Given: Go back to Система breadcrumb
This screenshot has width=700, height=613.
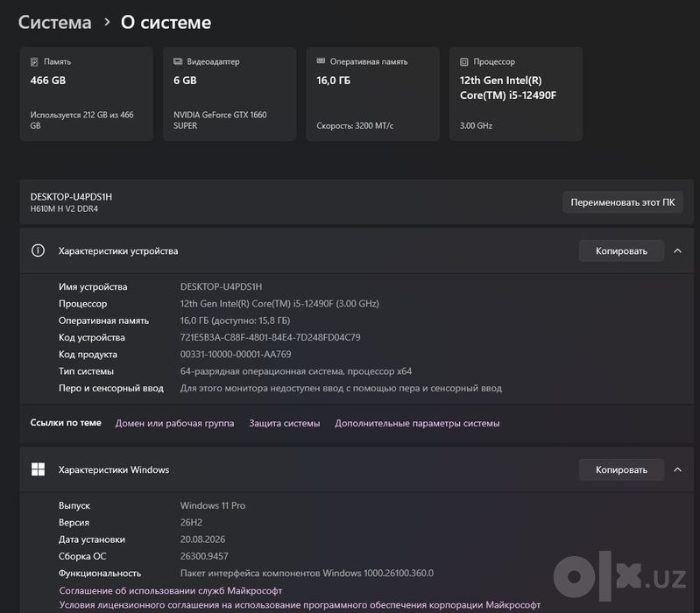Looking at the screenshot, I should tap(54, 22).
